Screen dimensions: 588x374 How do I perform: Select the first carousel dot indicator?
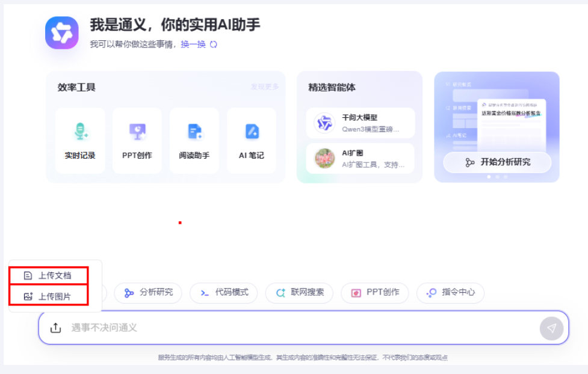[489, 177]
